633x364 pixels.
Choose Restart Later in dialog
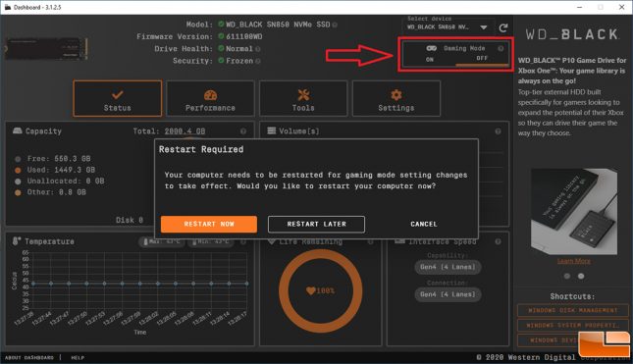316,224
